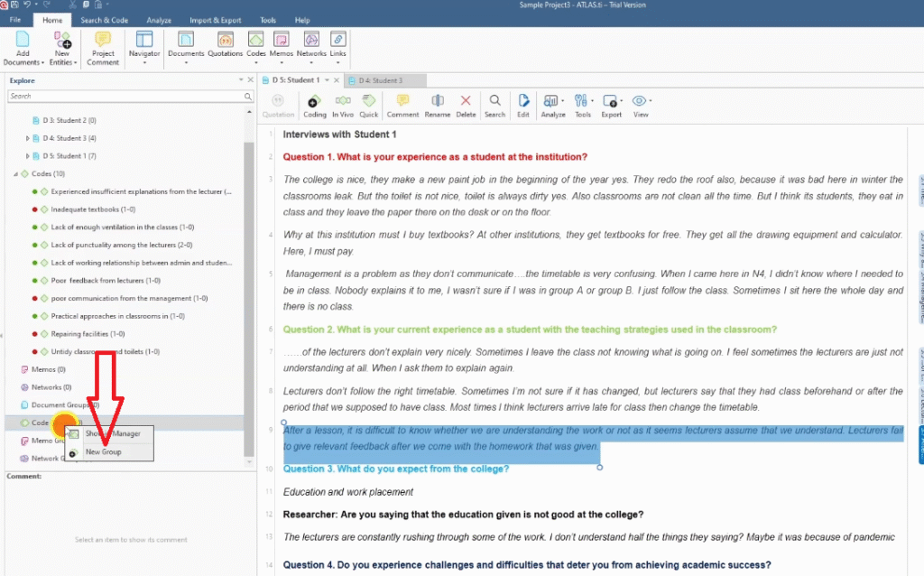The width and height of the screenshot is (924, 576).
Task: Click the Delete icon with red X
Action: [x=466, y=106]
